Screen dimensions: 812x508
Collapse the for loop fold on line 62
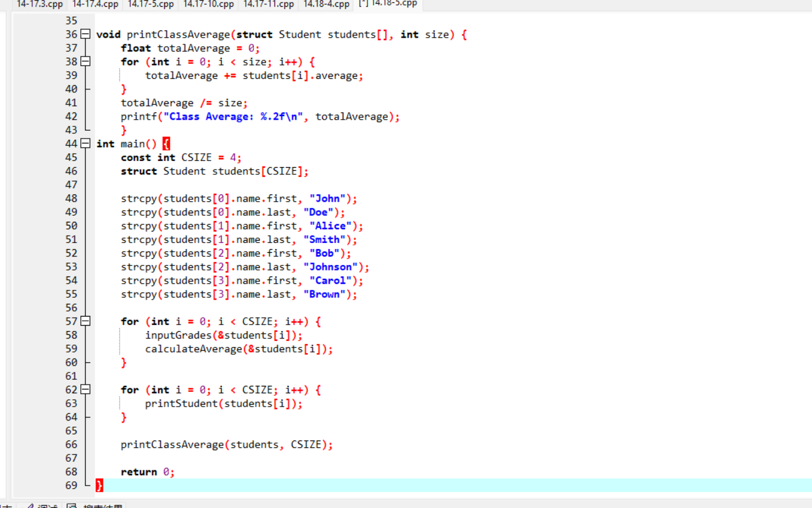tap(86, 390)
